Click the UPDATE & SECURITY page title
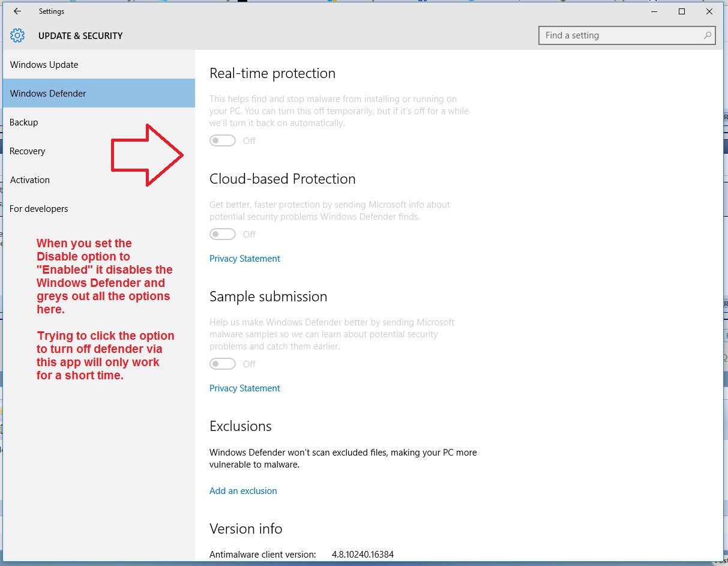The width and height of the screenshot is (728, 566). (x=80, y=36)
